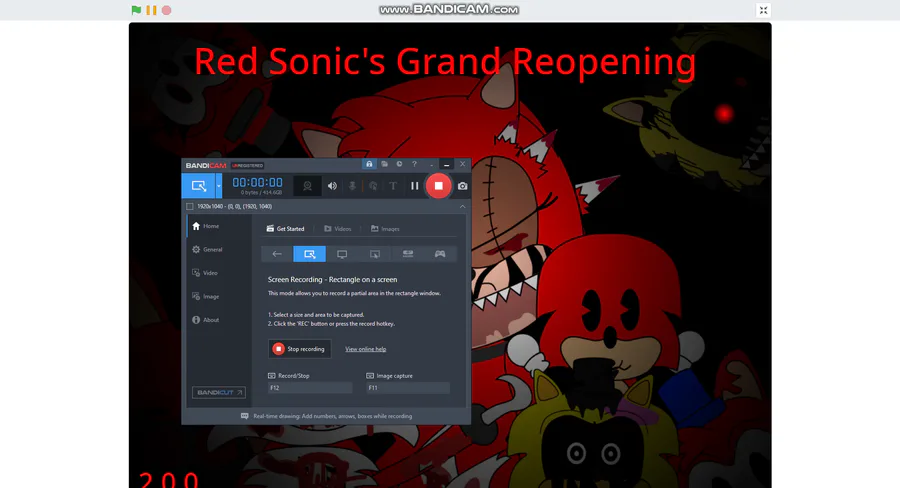The image size is (900, 488).
Task: Open the output folder icon
Action: click(385, 164)
